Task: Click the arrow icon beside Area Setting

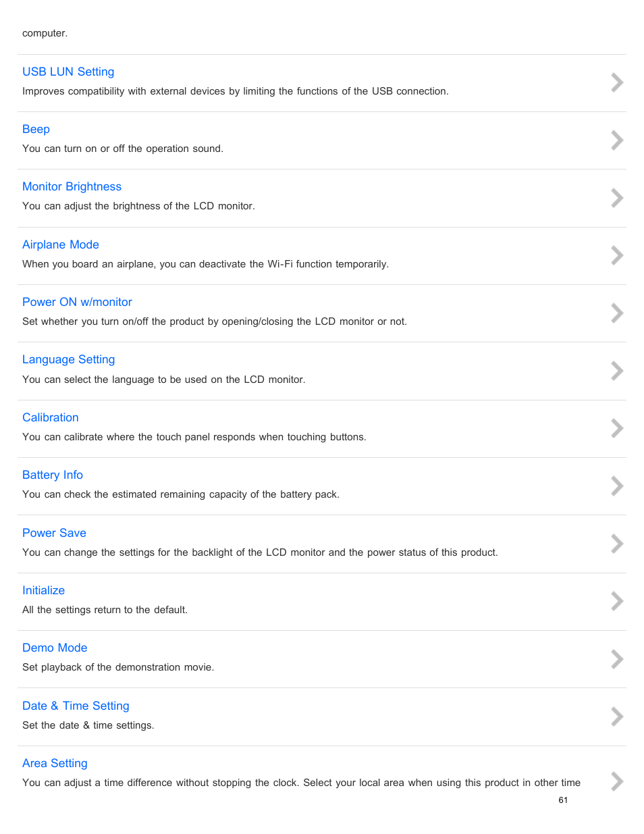Action: pos(617,781)
